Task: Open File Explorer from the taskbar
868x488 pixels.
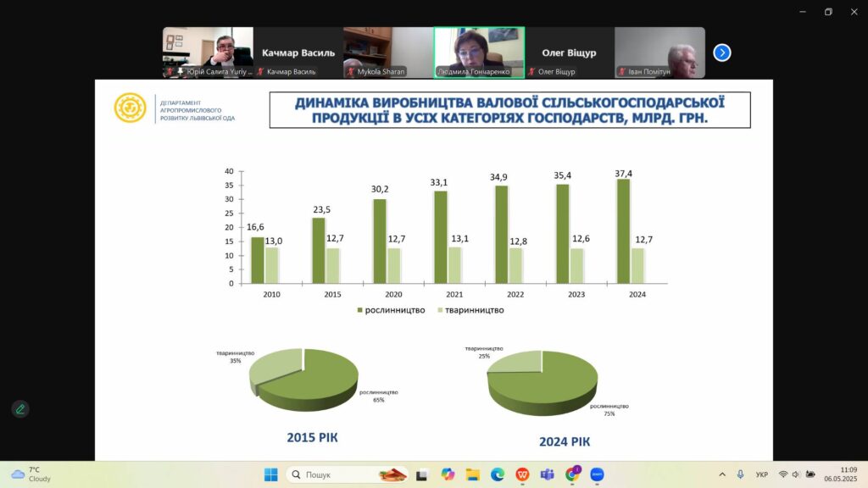Action: point(473,474)
